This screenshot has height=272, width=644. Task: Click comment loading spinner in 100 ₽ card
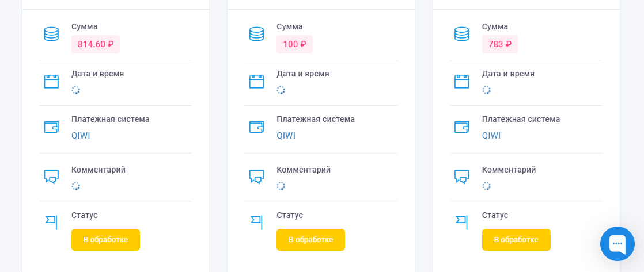pyautogui.click(x=281, y=186)
